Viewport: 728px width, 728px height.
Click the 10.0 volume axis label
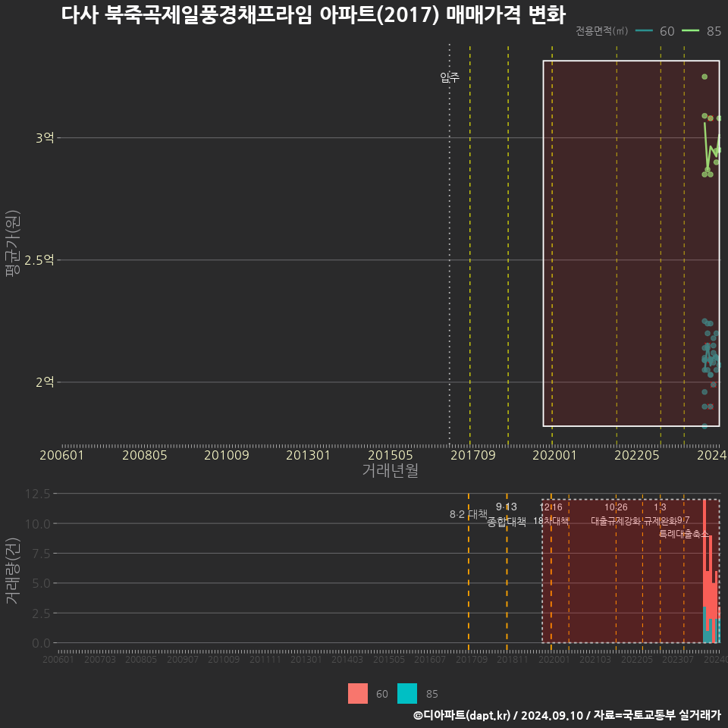tap(38, 524)
